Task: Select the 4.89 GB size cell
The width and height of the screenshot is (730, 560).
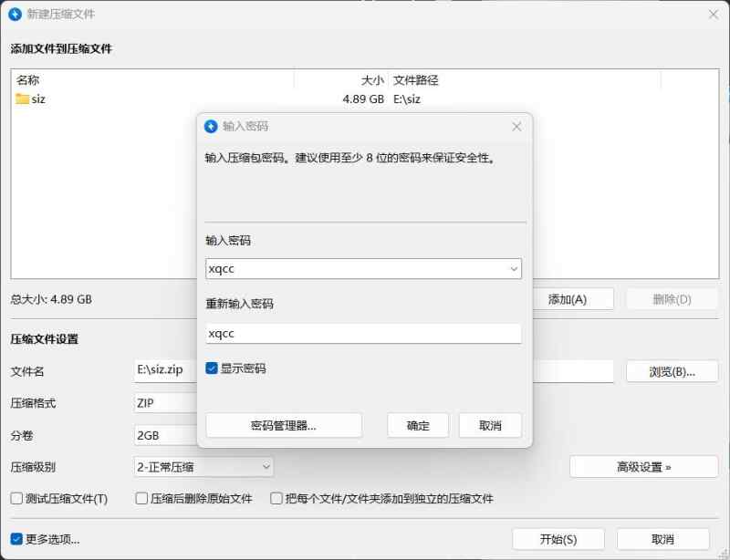Action: [x=363, y=99]
